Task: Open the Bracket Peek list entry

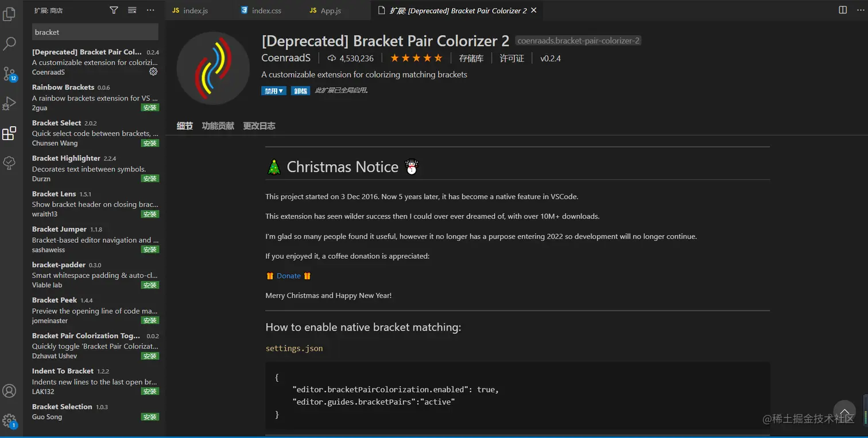Action: 95,310
